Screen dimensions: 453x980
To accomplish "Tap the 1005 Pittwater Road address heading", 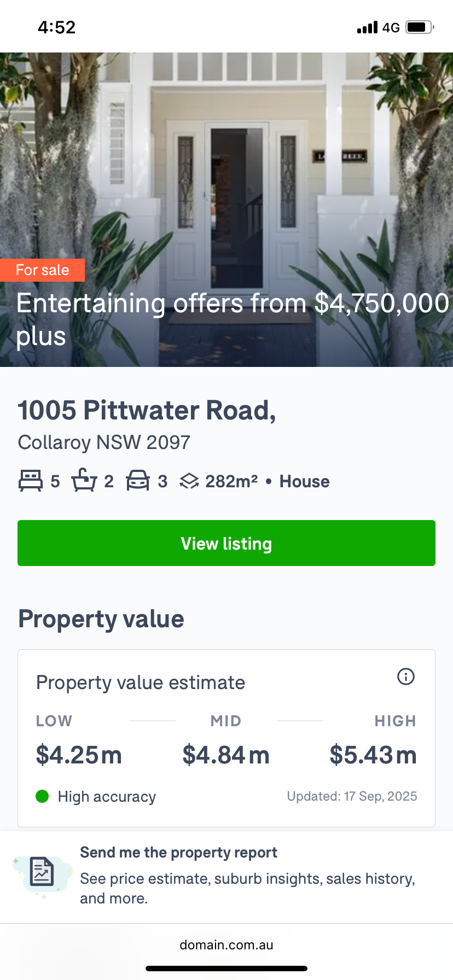I will tap(147, 410).
